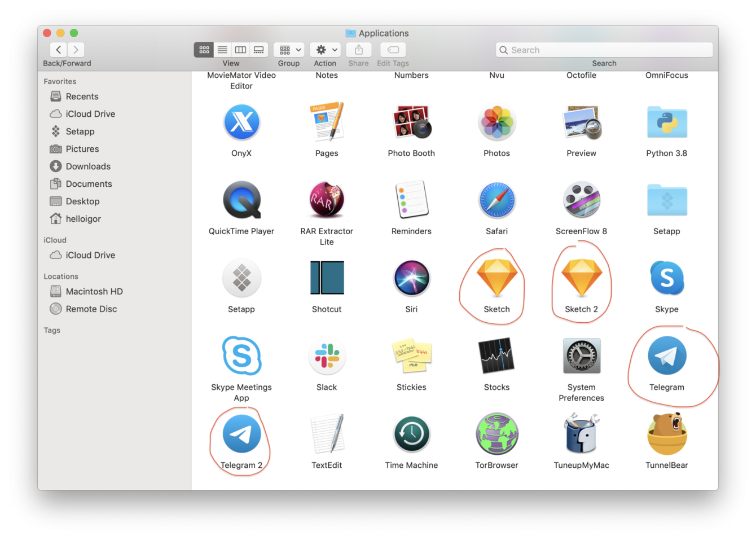Select the Safari compass icon
This screenshot has width=756, height=540.
point(496,200)
